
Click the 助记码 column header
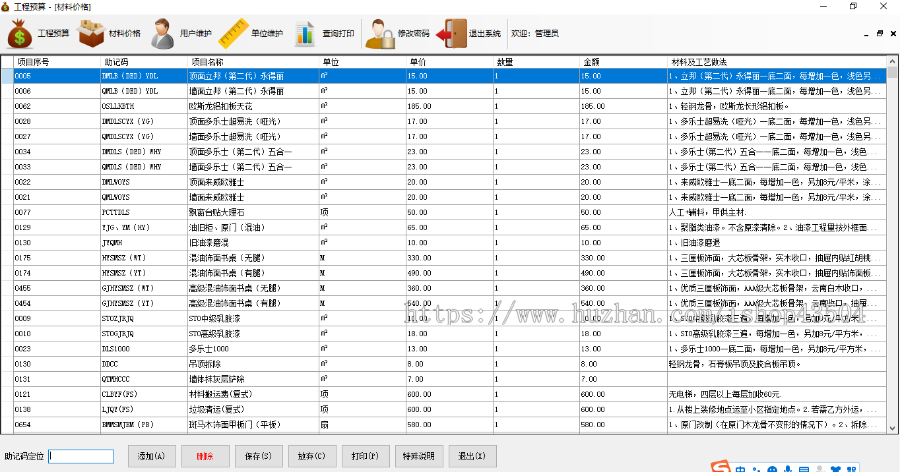pos(144,61)
